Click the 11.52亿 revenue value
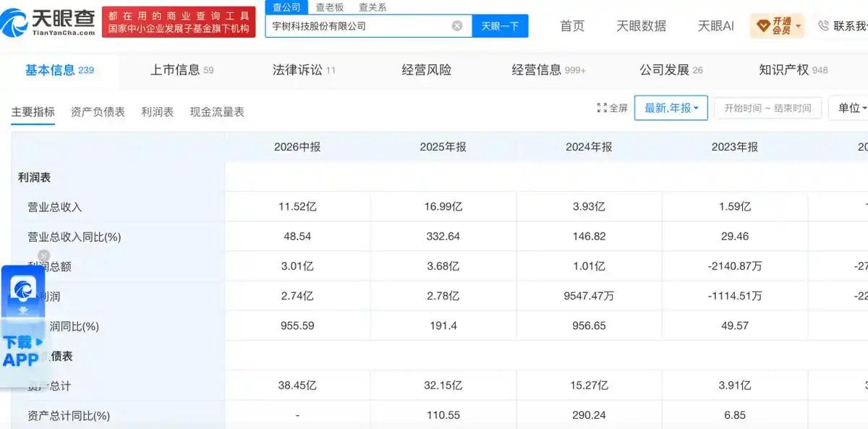This screenshot has width=868, height=429. [297, 207]
